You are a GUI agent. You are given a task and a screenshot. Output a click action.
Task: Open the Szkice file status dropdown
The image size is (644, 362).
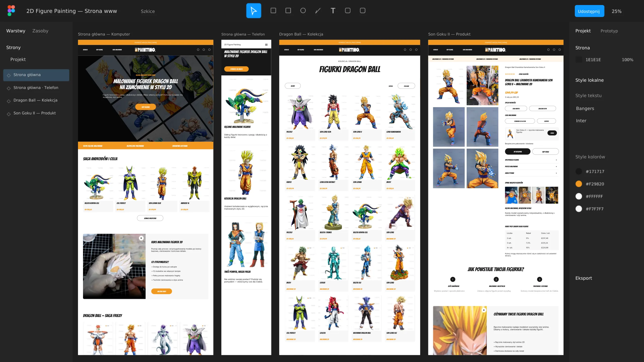pyautogui.click(x=148, y=11)
